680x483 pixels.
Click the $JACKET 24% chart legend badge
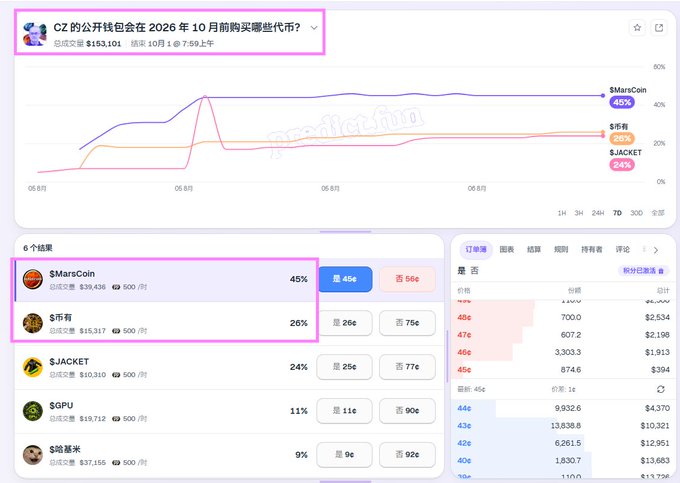[622, 165]
